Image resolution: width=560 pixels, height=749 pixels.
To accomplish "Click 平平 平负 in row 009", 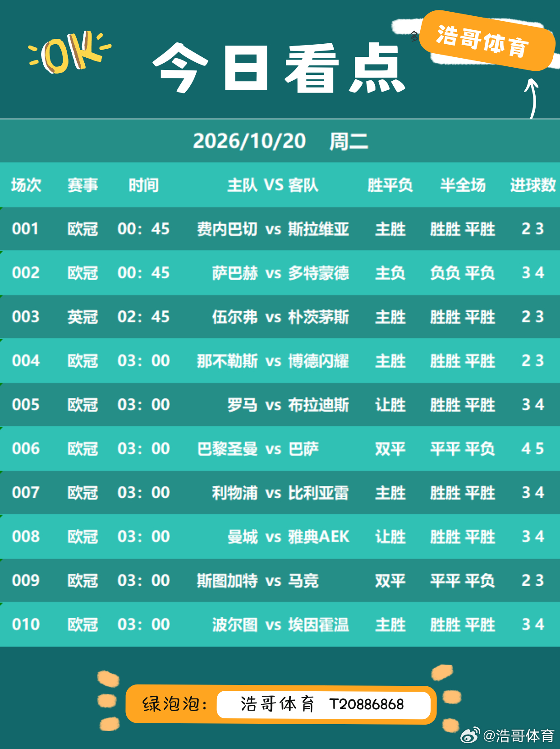I will click(463, 580).
